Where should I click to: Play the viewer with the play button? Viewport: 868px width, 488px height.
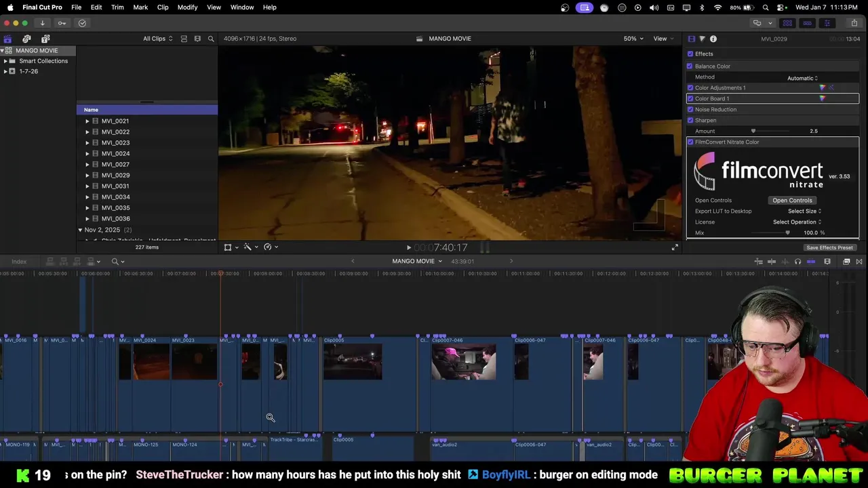click(x=408, y=248)
